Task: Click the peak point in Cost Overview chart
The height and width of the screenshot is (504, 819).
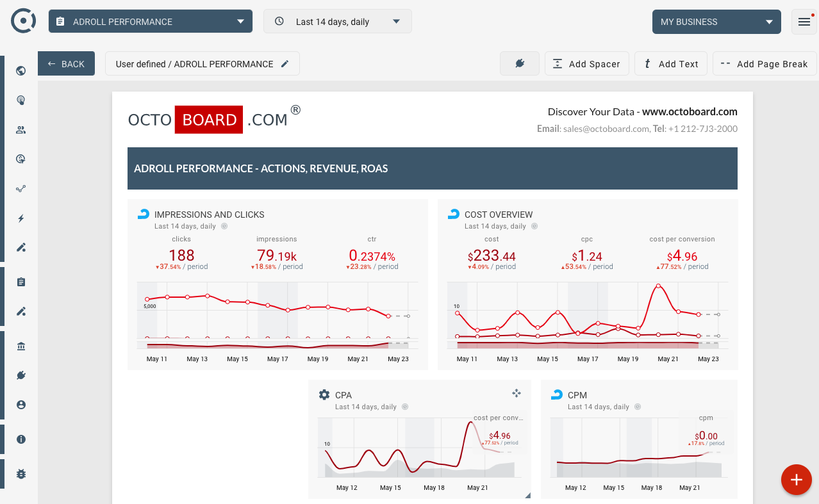Action: pyautogui.click(x=658, y=286)
